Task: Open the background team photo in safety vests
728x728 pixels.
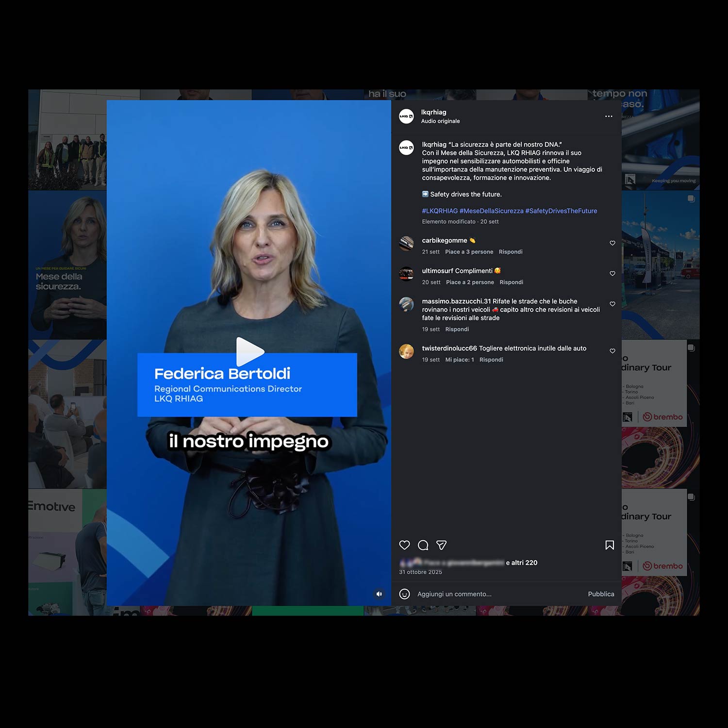Action: 67,140
